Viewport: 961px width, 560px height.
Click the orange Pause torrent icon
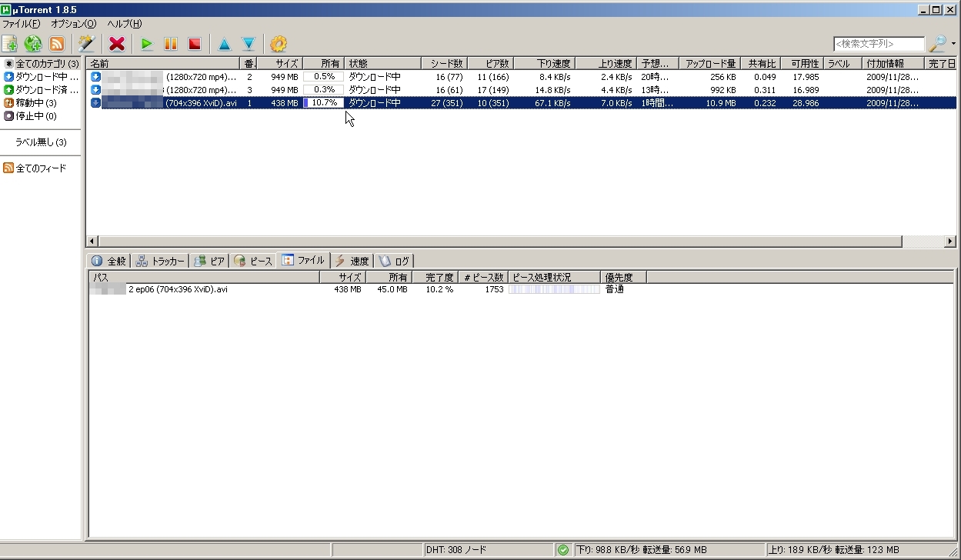pyautogui.click(x=171, y=44)
